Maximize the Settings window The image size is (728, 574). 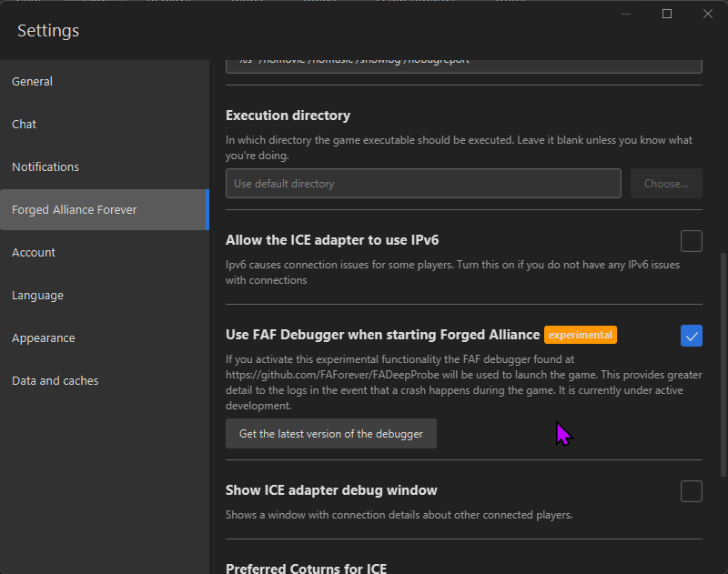pos(667,14)
